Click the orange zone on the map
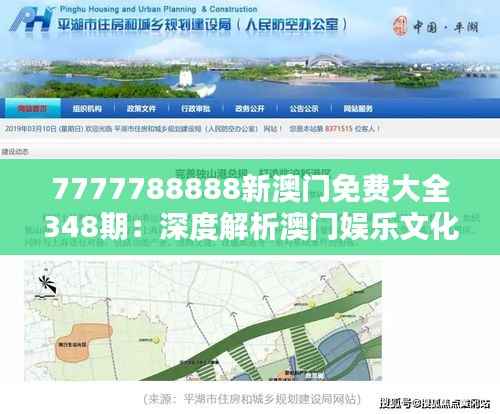500x414 pixels. click(x=83, y=342)
